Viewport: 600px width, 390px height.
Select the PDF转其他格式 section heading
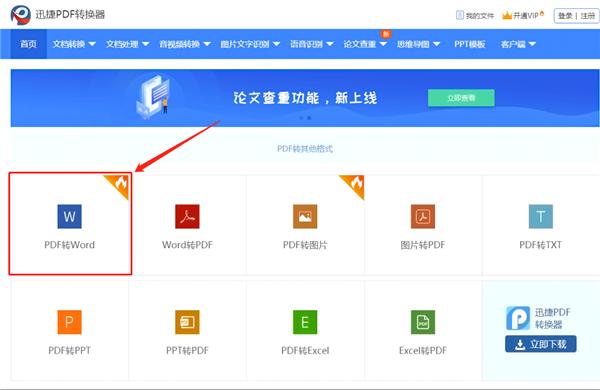tap(305, 148)
